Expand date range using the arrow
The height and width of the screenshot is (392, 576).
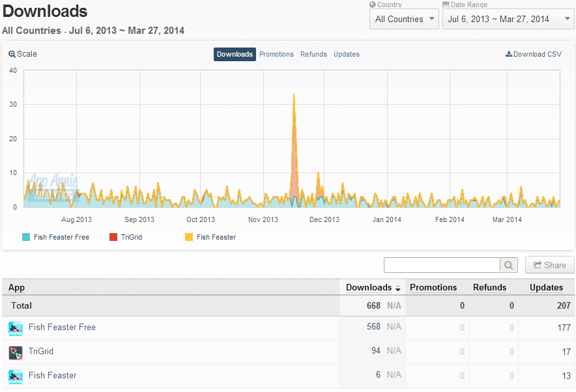(567, 18)
